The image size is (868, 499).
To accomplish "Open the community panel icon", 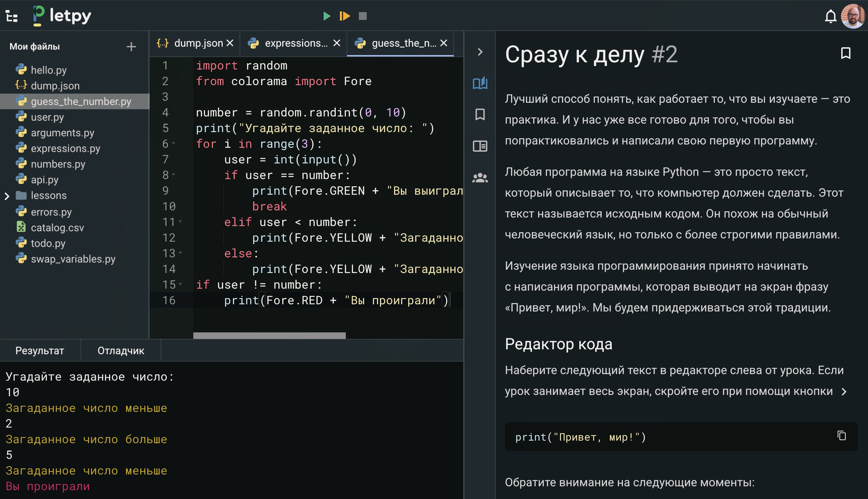I will click(x=480, y=177).
